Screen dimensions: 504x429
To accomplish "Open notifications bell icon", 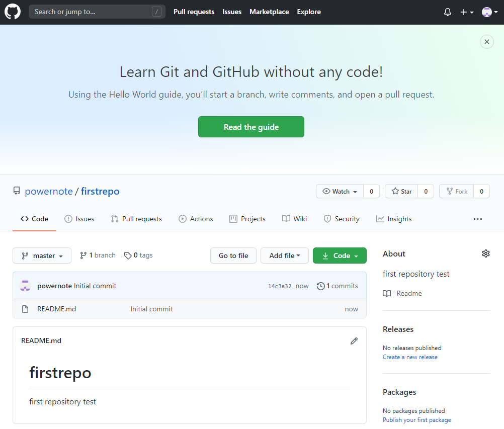I will click(x=448, y=12).
